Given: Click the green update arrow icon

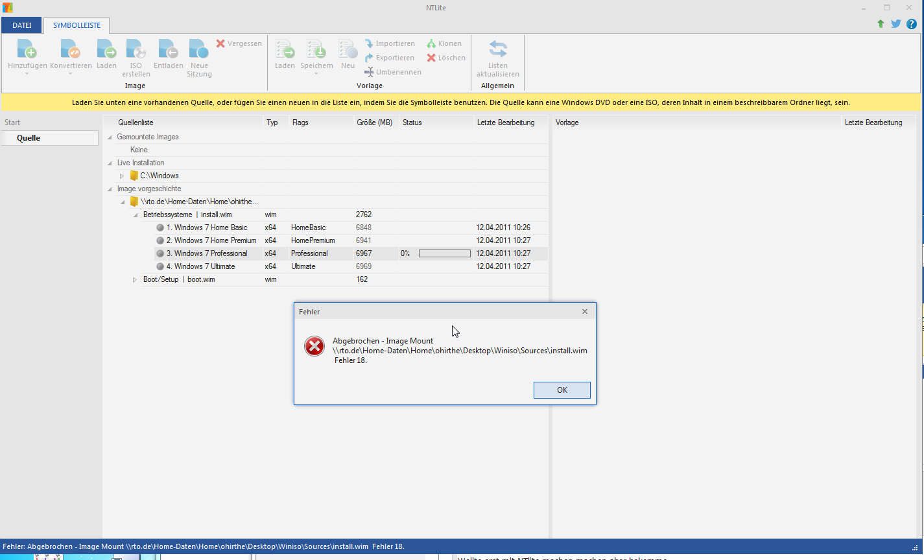Looking at the screenshot, I should point(881,24).
